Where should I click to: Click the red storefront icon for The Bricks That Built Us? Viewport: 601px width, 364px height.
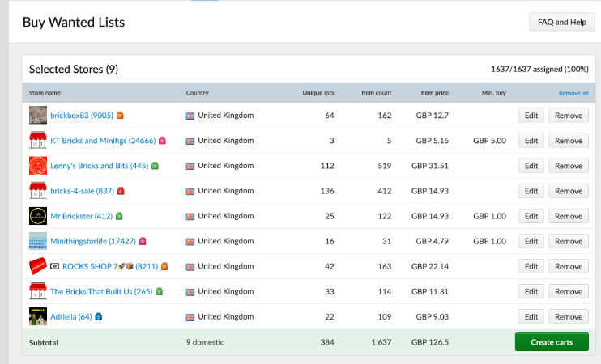click(38, 291)
